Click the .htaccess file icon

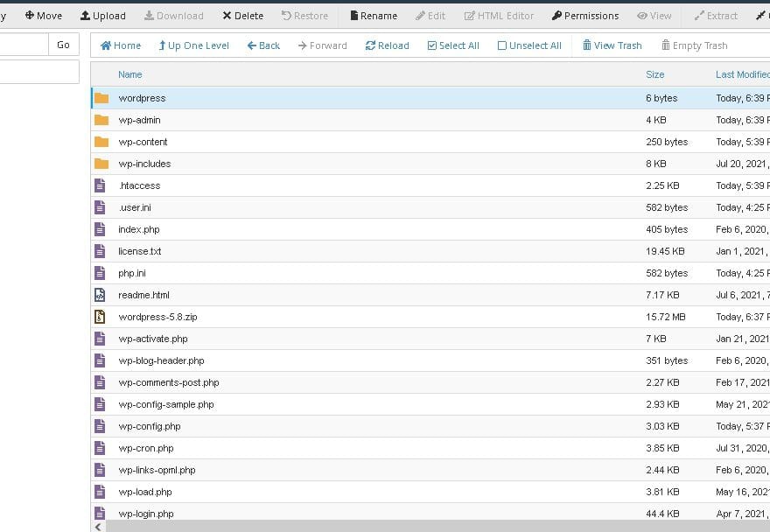tap(100, 185)
